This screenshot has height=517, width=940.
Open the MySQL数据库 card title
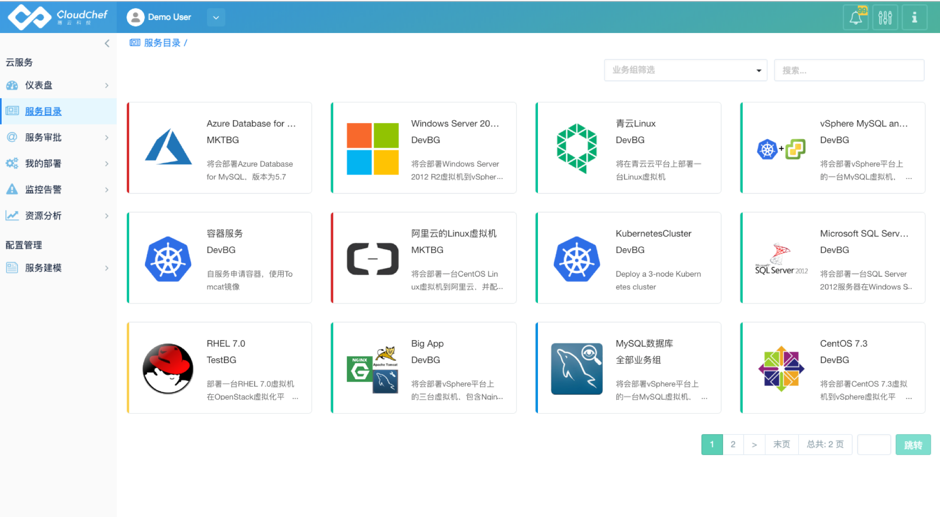point(644,344)
